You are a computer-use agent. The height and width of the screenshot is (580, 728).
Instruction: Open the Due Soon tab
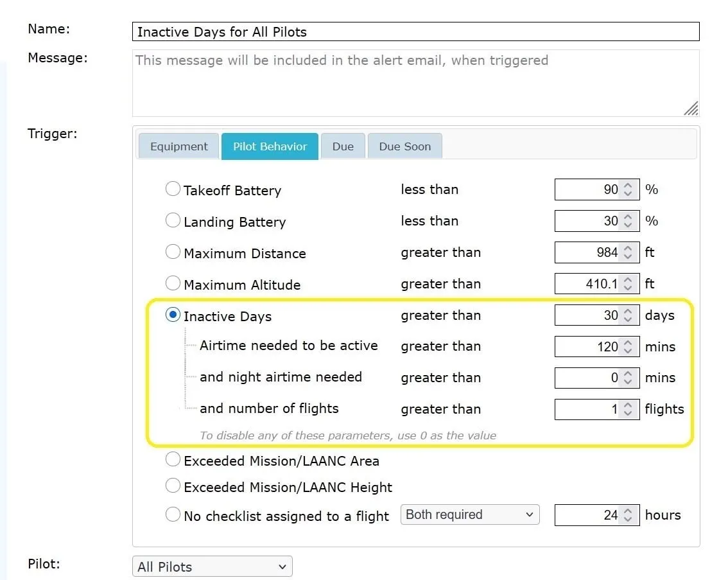pos(405,146)
